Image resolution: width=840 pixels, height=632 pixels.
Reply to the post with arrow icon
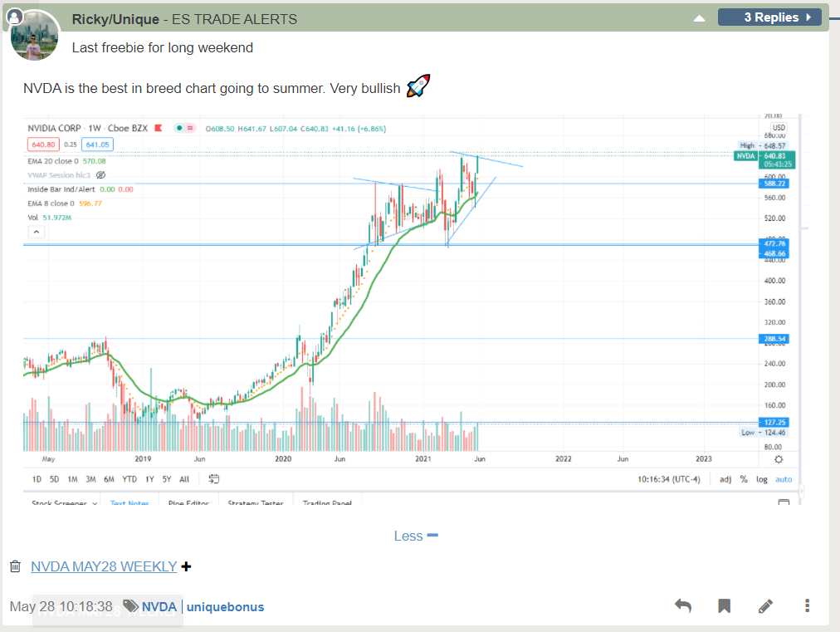point(682,605)
